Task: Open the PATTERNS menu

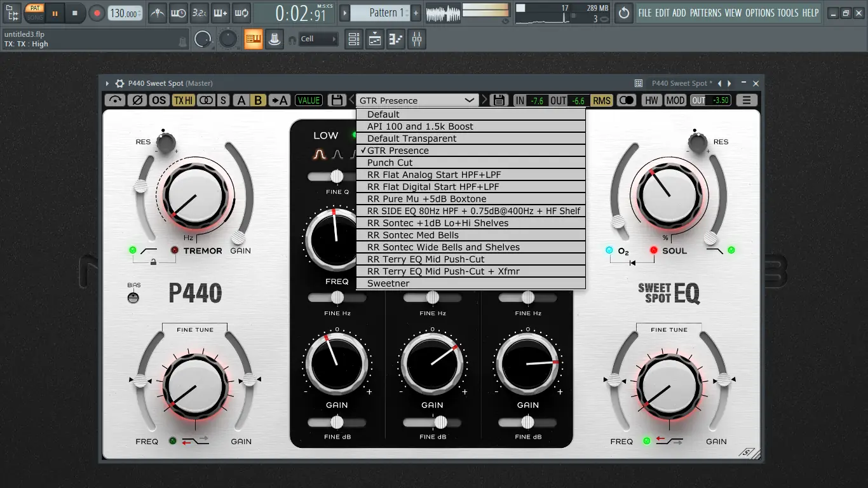Action: coord(705,13)
